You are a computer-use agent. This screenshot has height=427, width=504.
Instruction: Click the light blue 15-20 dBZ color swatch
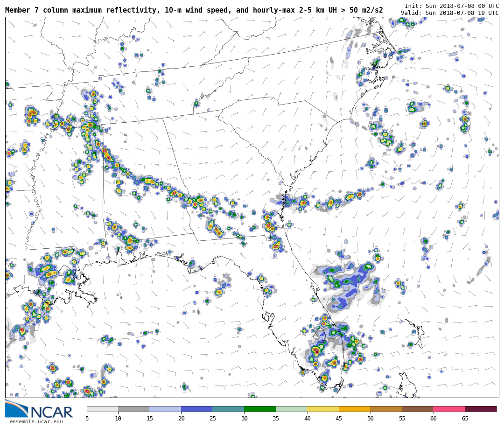click(166, 409)
